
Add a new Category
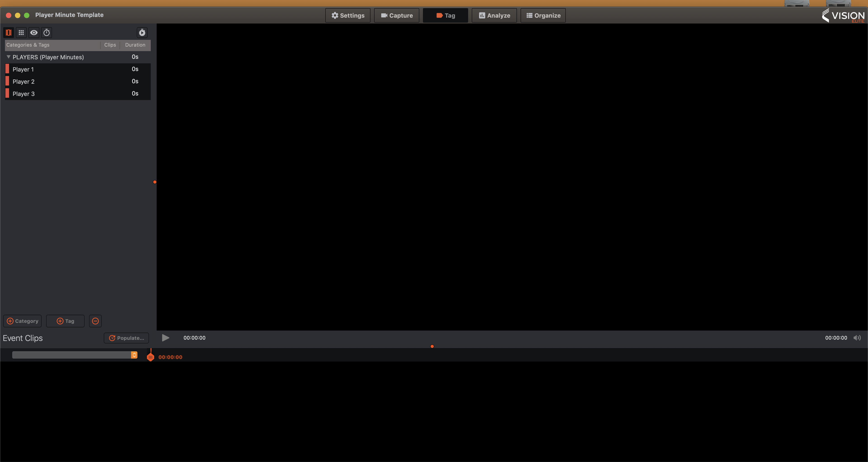[23, 321]
